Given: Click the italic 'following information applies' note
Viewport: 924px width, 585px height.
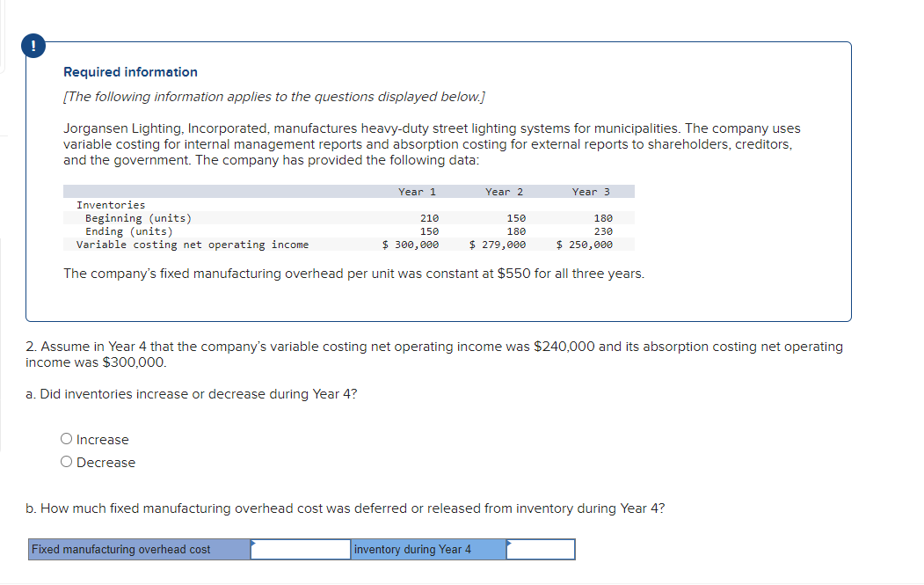Looking at the screenshot, I should pyautogui.click(x=274, y=97).
